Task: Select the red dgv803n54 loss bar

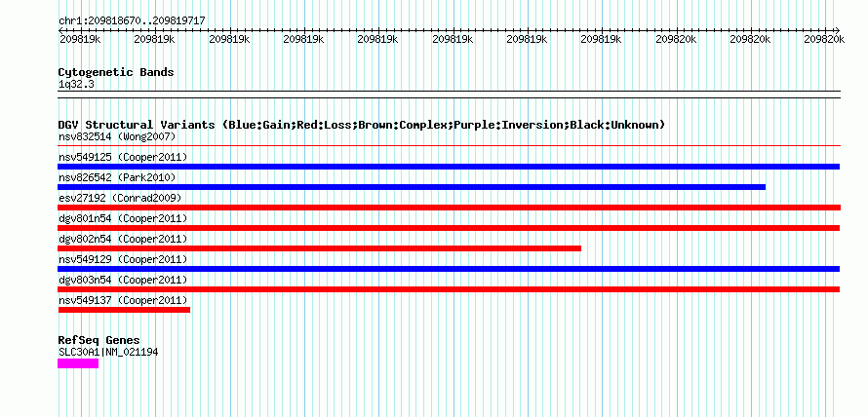Action: coord(449,289)
